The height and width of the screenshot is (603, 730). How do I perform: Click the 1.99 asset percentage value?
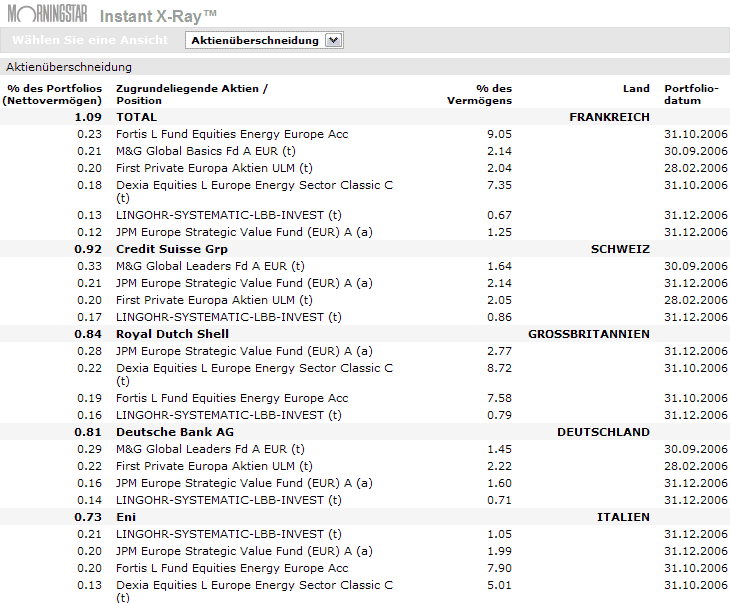[x=499, y=551]
